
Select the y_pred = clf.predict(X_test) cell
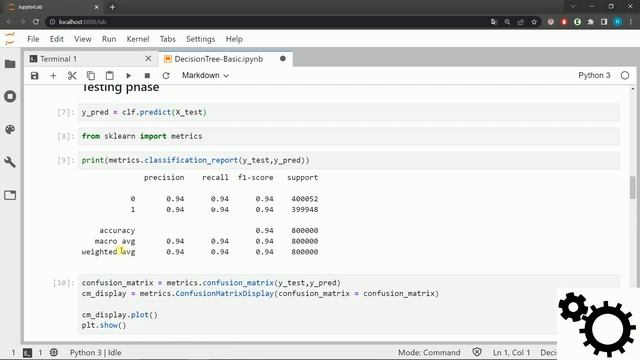point(349,112)
